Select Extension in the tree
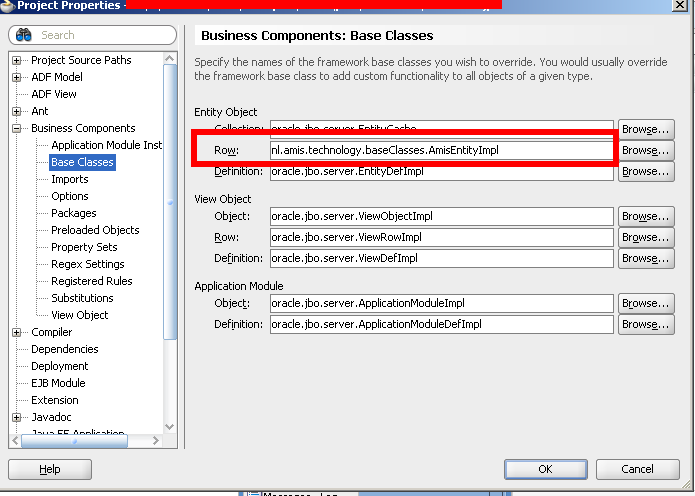Screen dimensions: 695x496 tap(55, 400)
